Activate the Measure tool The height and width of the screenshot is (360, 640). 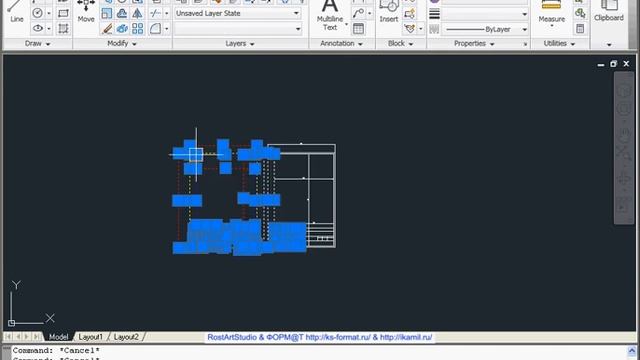pyautogui.click(x=551, y=11)
